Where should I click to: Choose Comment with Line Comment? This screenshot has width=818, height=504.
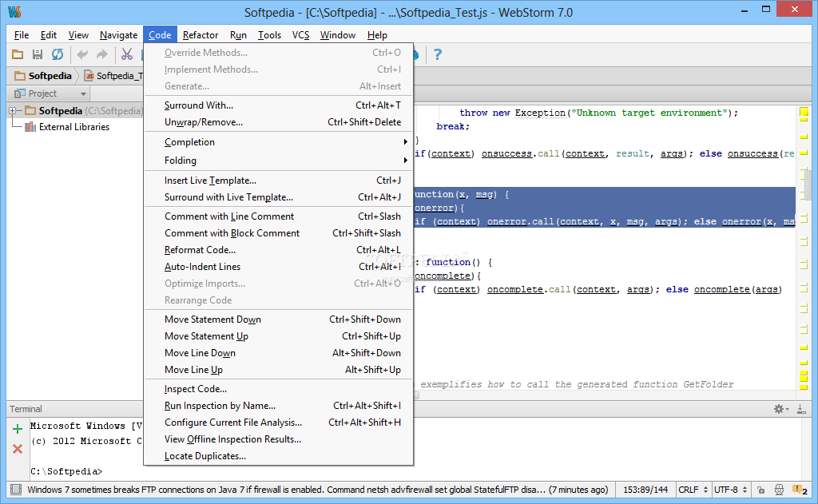click(279, 216)
